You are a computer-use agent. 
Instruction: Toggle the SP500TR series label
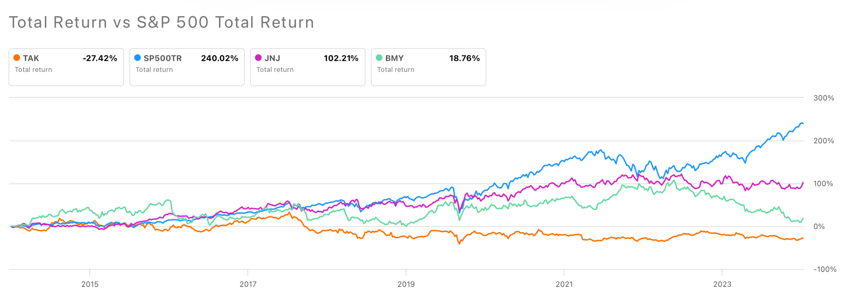click(162, 58)
